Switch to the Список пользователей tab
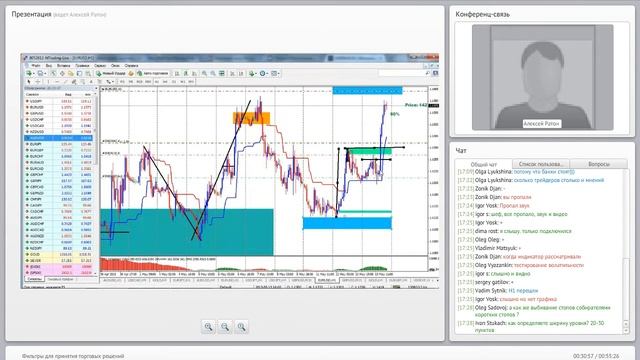640x360 pixels. pyautogui.click(x=540, y=164)
